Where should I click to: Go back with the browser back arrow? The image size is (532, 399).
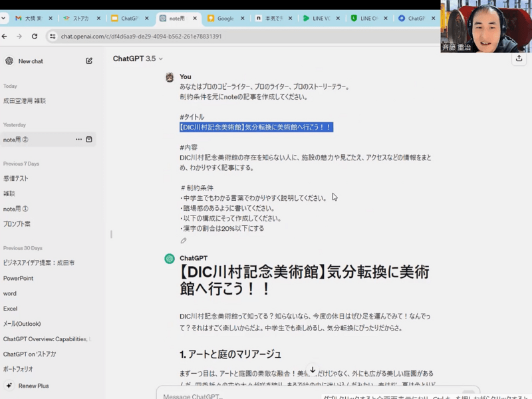[x=5, y=36]
